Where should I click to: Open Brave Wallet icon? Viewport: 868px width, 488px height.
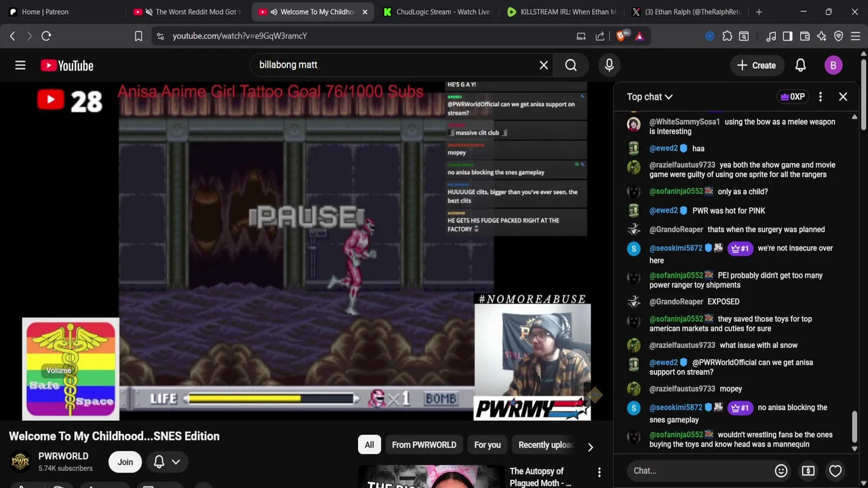(805, 36)
